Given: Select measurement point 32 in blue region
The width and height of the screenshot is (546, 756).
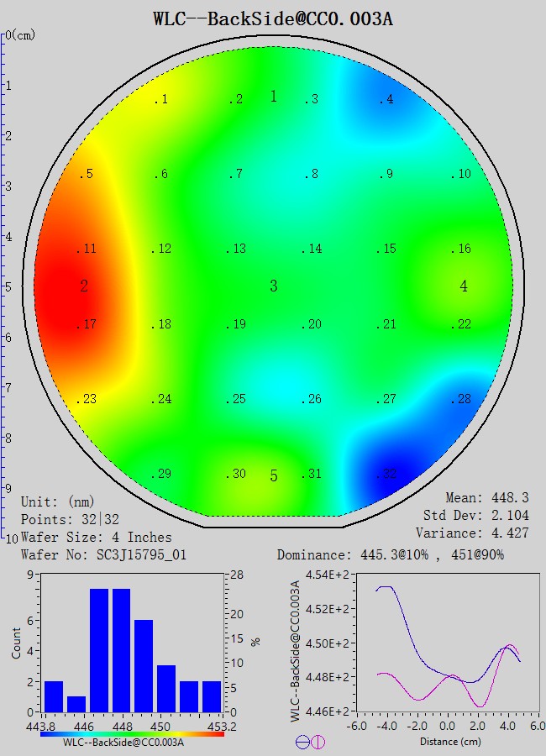Looking at the screenshot, I should (386, 475).
